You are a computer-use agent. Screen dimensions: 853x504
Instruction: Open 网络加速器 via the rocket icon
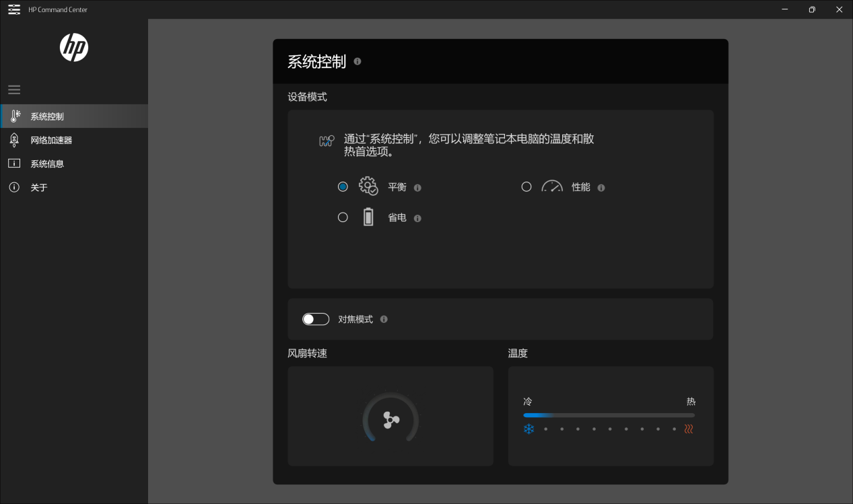pyautogui.click(x=14, y=139)
